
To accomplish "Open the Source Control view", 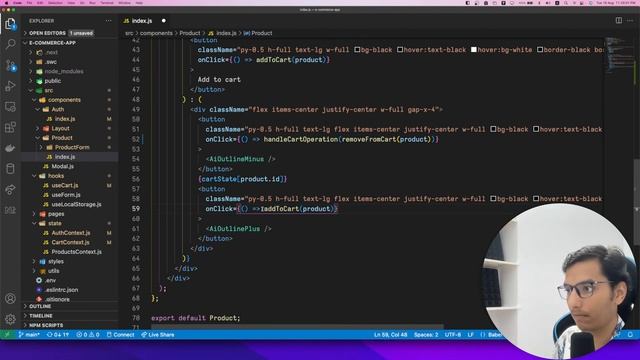I will point(10,65).
